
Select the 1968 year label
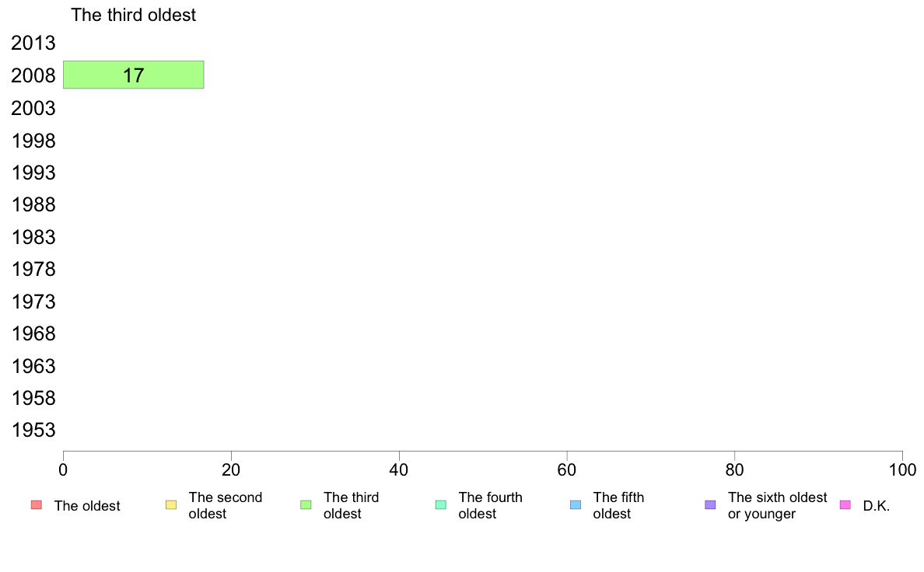33,334
